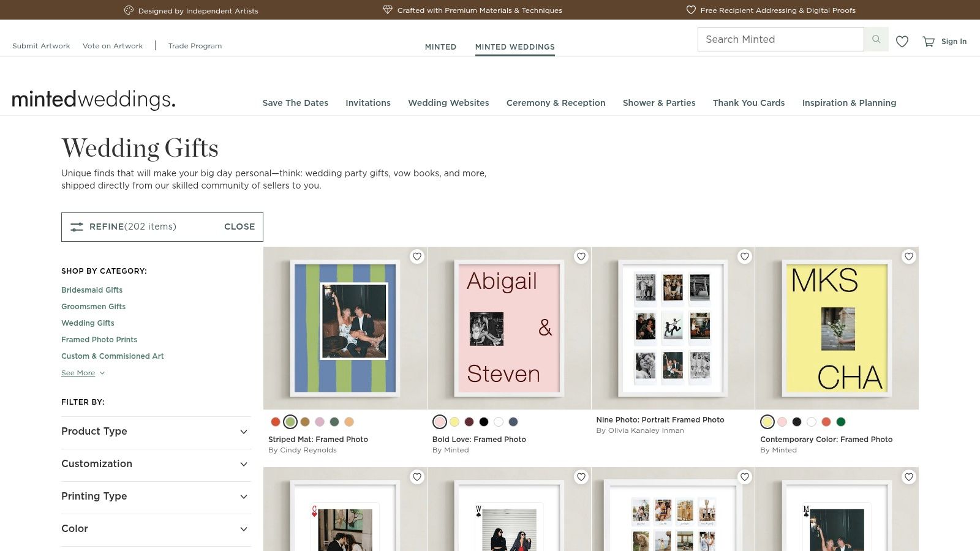Open the search with the magnifying glass icon

pyautogui.click(x=876, y=39)
